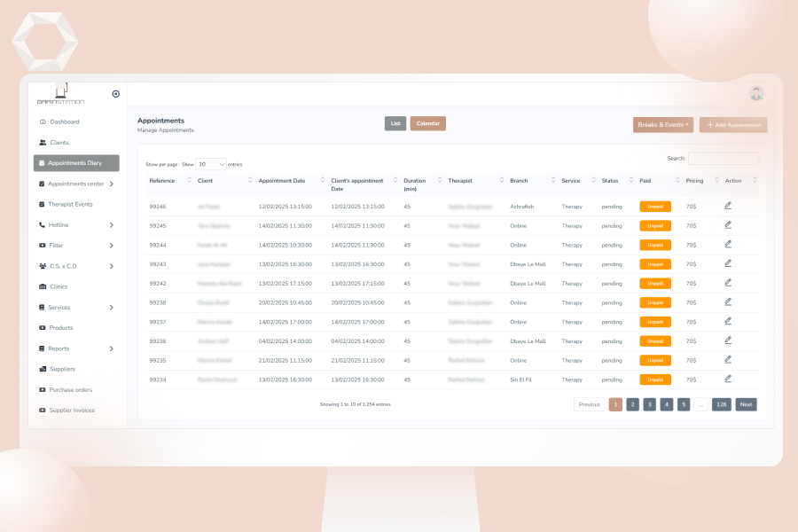The image size is (798, 532).
Task: Go to page 5
Action: (x=684, y=404)
